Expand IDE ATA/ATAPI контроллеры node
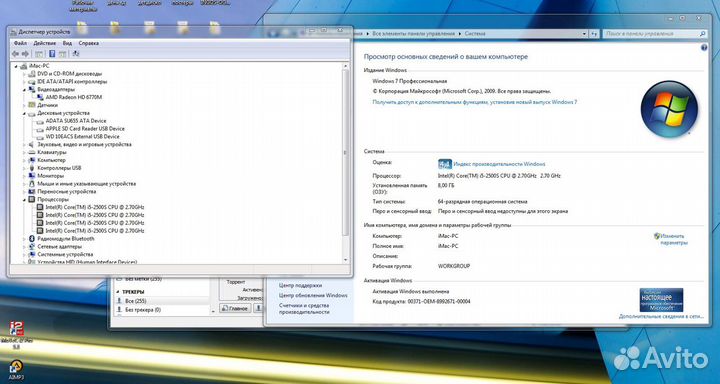Screen dimensions: 720x384 pos(24,82)
